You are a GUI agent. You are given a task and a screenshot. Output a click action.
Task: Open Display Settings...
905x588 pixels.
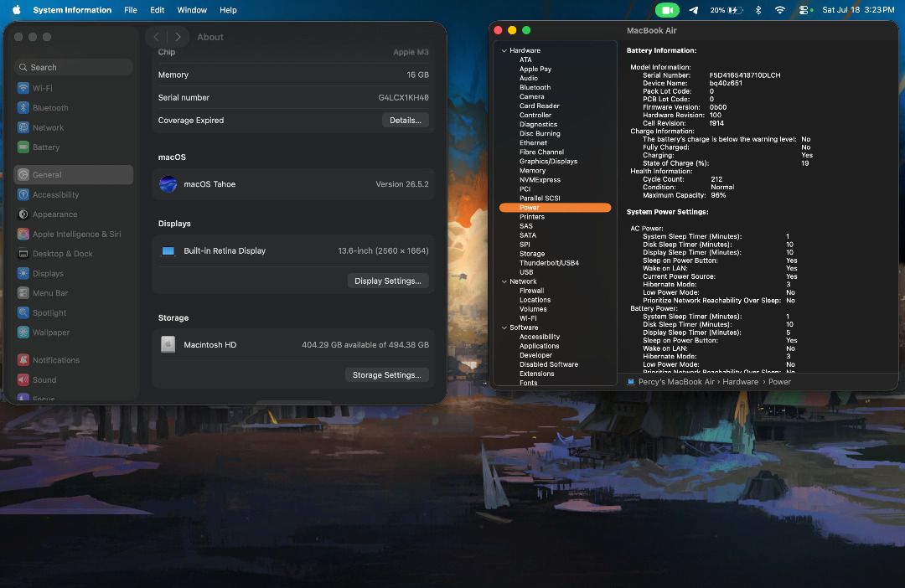pyautogui.click(x=388, y=281)
